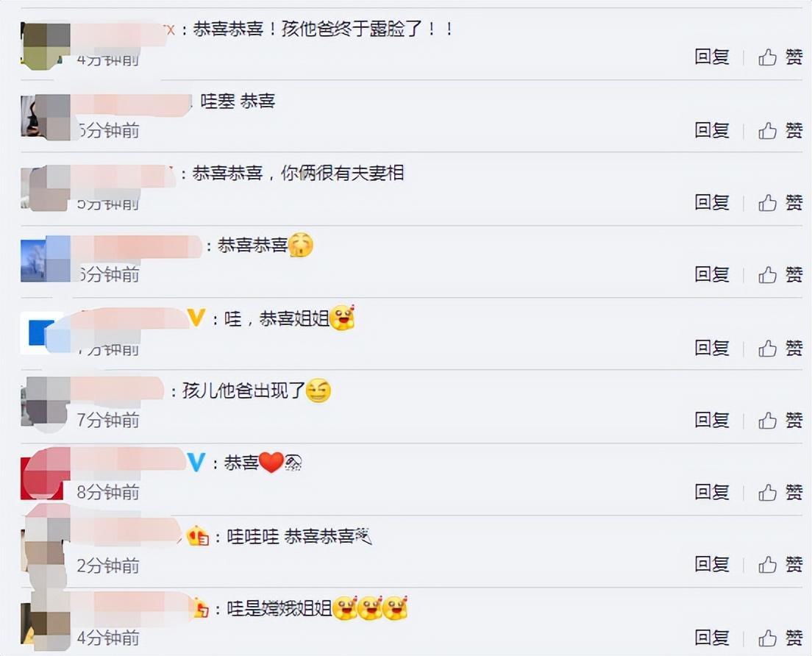The image size is (812, 656).
Task: Click the yellow V verified badge
Action: (x=196, y=318)
